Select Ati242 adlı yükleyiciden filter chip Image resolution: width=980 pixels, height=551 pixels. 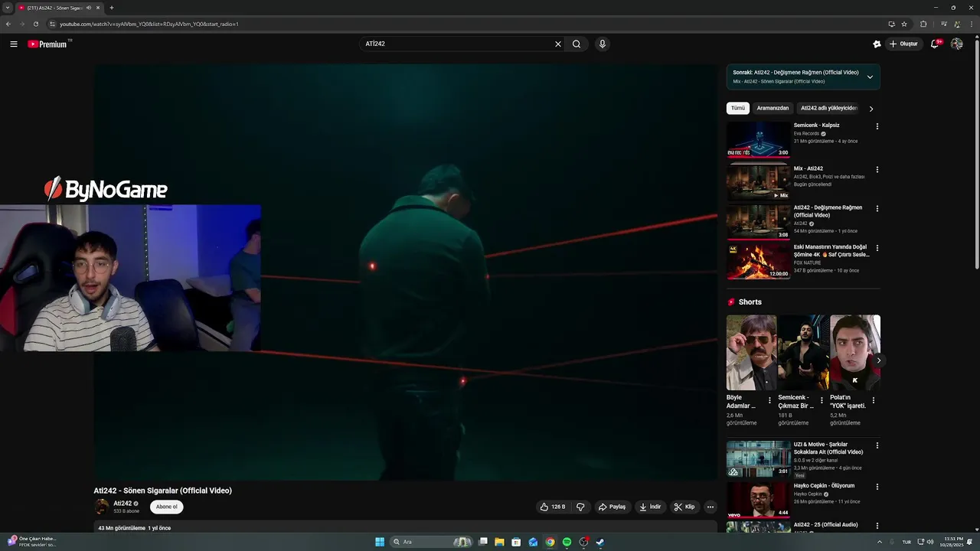coord(828,108)
